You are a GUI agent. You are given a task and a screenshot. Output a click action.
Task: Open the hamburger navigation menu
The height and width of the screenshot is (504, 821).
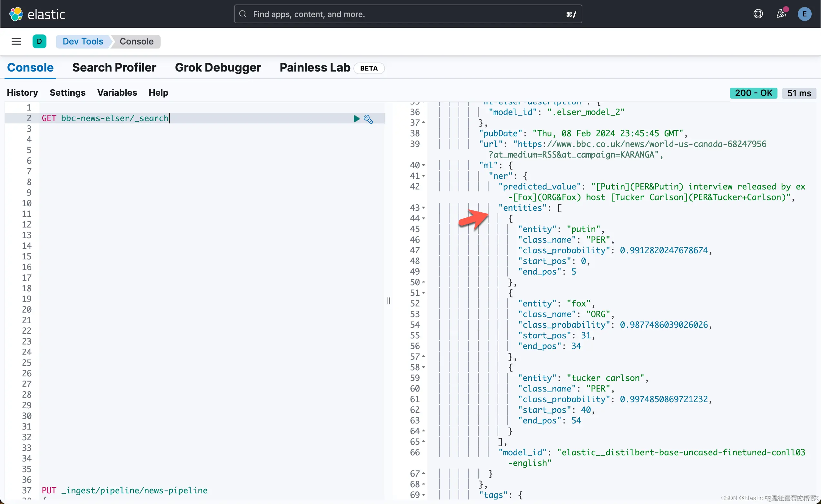(x=16, y=41)
